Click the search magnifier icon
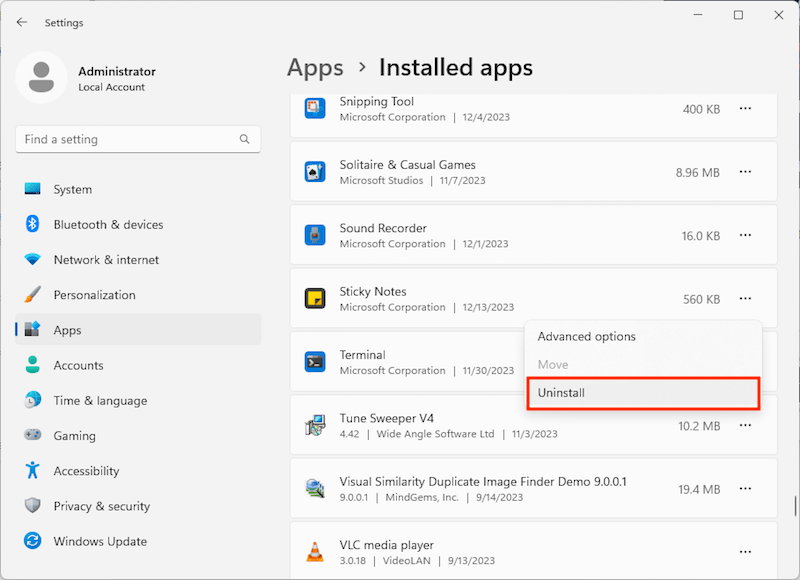This screenshot has width=800, height=580. (x=244, y=139)
